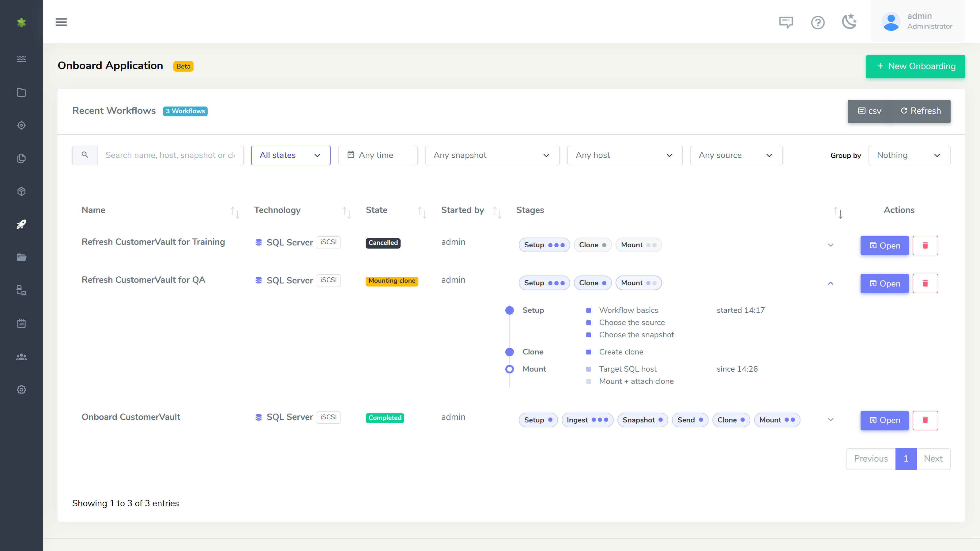Open the waves sidebar icon

21,59
